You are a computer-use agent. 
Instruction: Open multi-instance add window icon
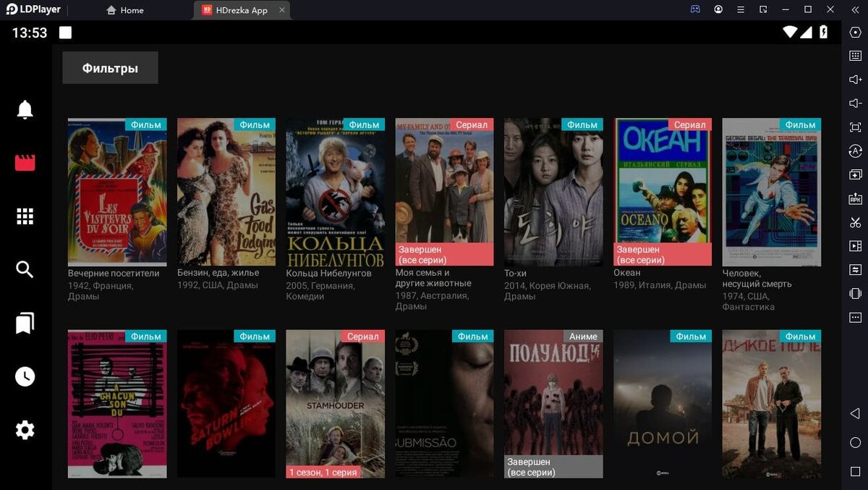pos(855,175)
